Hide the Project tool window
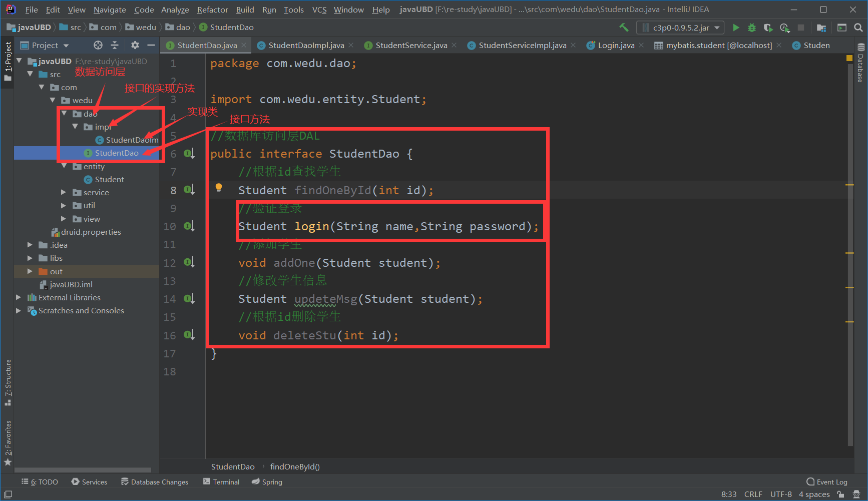The width and height of the screenshot is (868, 501). pos(151,45)
